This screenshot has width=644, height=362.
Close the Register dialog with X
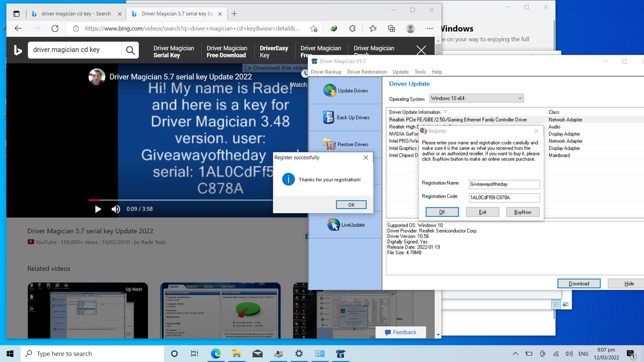click(536, 131)
